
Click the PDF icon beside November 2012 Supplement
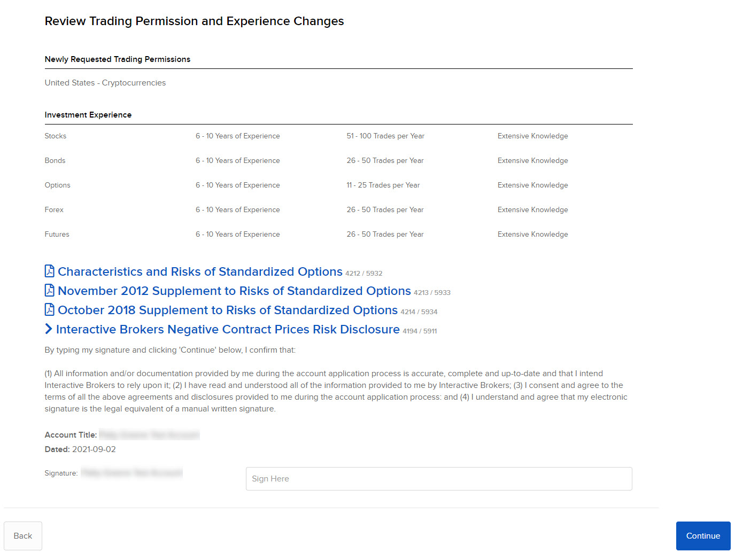49,291
